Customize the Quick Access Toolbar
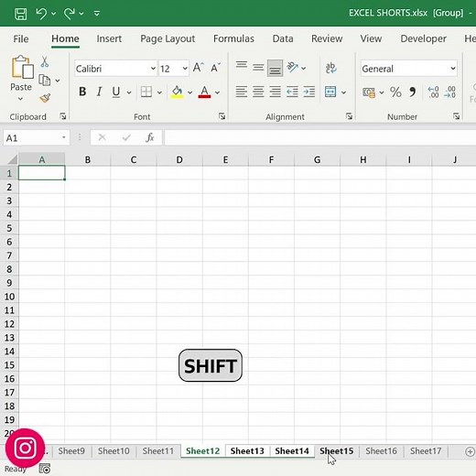476x476 pixels. 97,14
